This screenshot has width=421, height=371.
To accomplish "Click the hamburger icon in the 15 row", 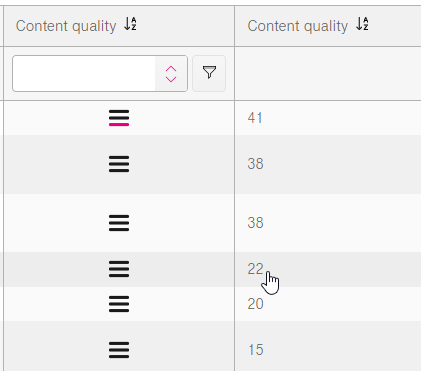I will click(119, 350).
